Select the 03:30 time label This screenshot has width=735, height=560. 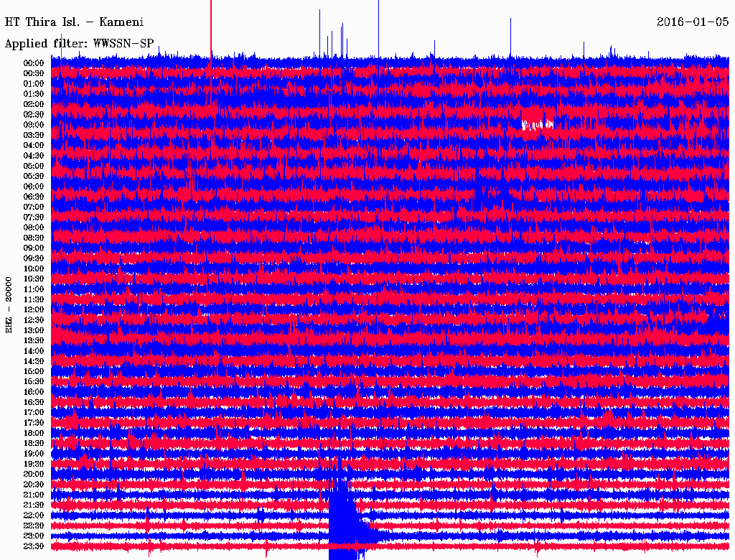[34, 135]
